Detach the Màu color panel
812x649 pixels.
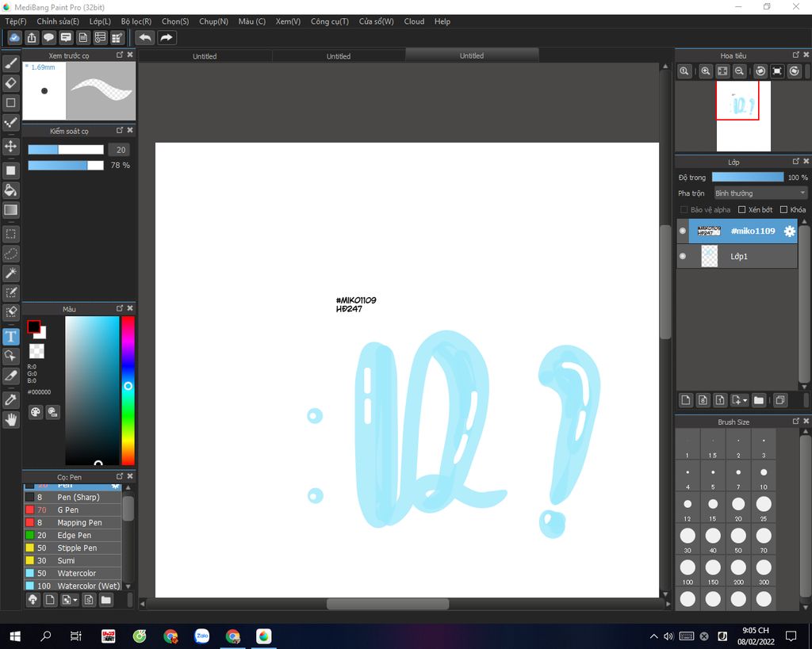(120, 308)
